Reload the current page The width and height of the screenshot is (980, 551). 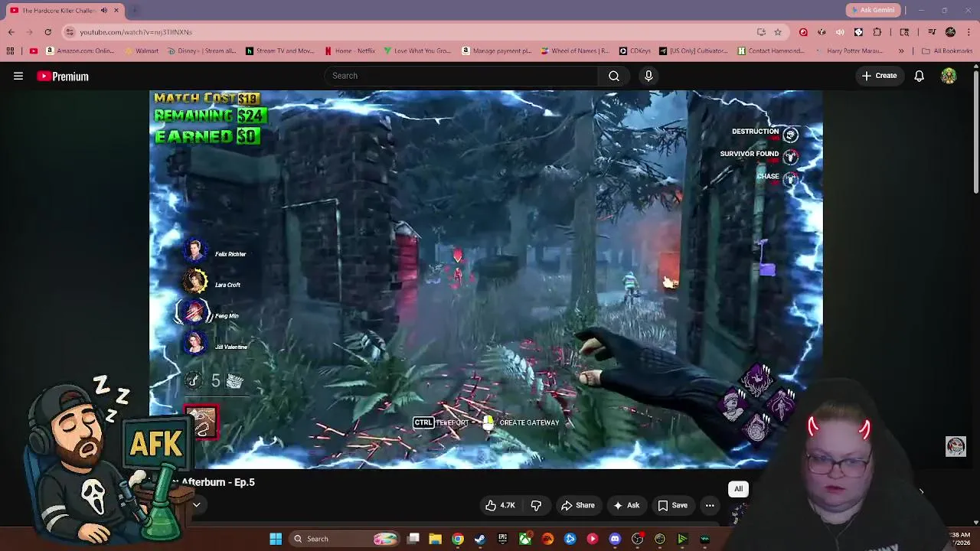click(47, 32)
